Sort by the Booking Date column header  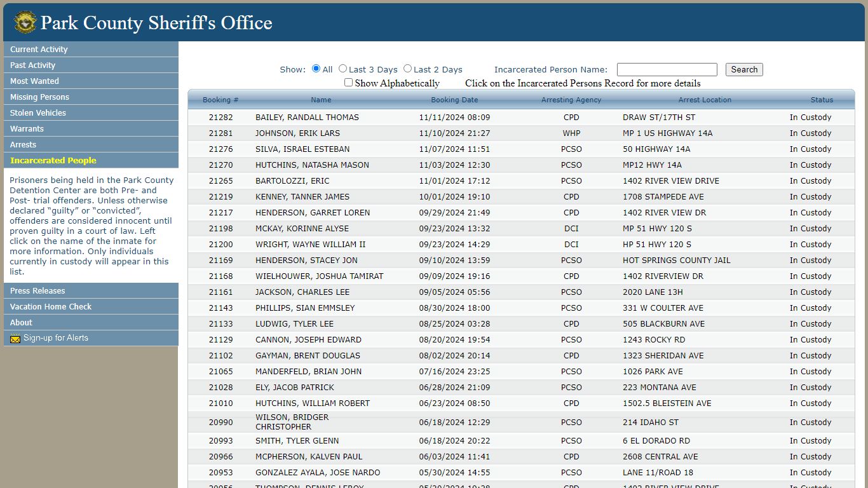pos(454,100)
